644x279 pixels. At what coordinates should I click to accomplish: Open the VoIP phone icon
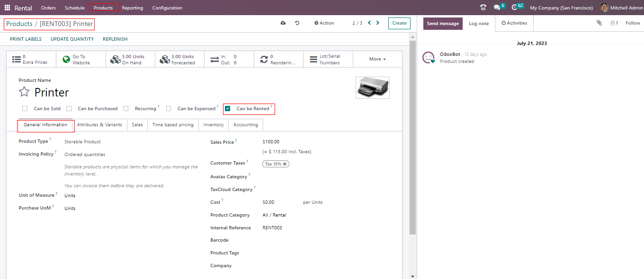coord(483,8)
